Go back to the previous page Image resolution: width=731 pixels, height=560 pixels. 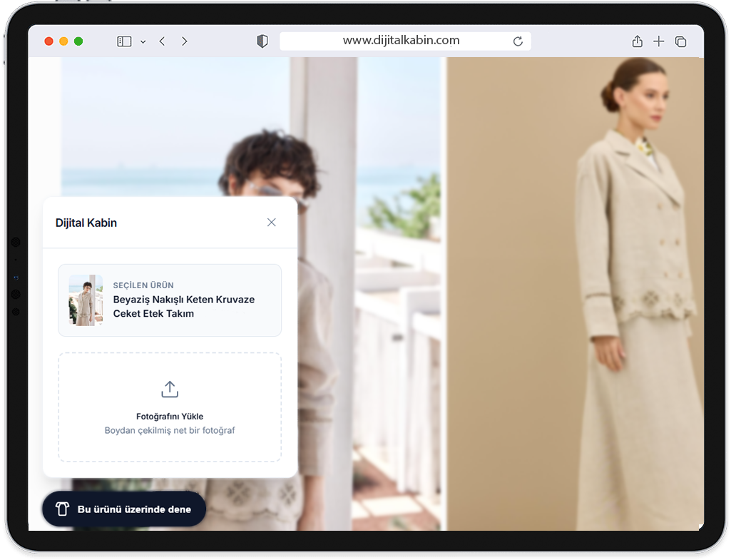[162, 41]
